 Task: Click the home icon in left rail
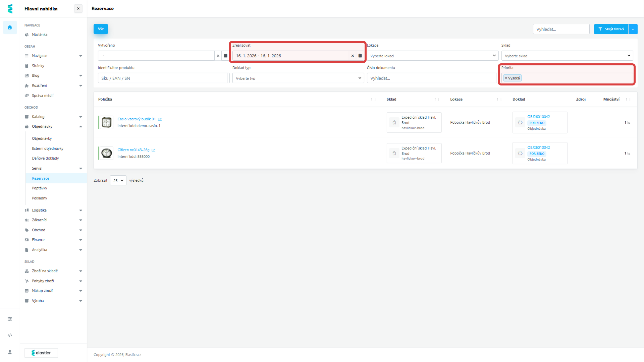[10, 27]
